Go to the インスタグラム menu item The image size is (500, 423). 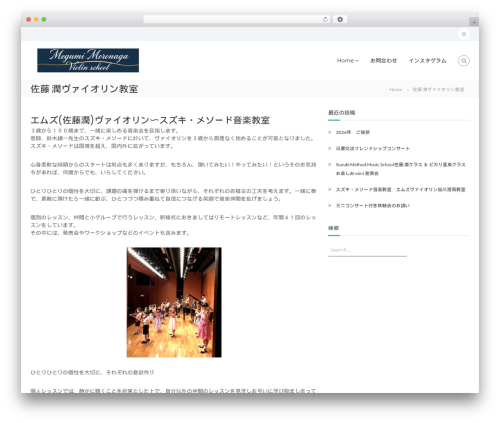(427, 61)
